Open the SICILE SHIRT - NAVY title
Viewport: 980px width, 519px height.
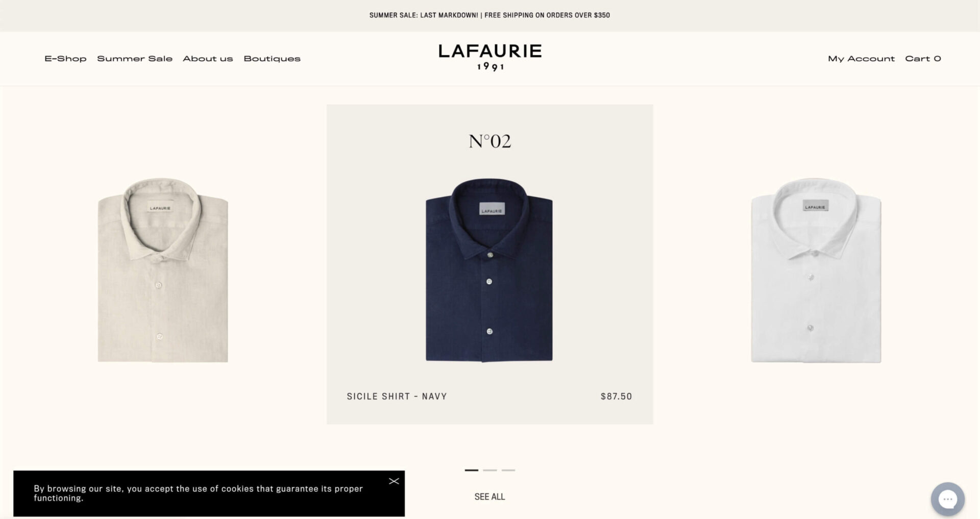(397, 397)
